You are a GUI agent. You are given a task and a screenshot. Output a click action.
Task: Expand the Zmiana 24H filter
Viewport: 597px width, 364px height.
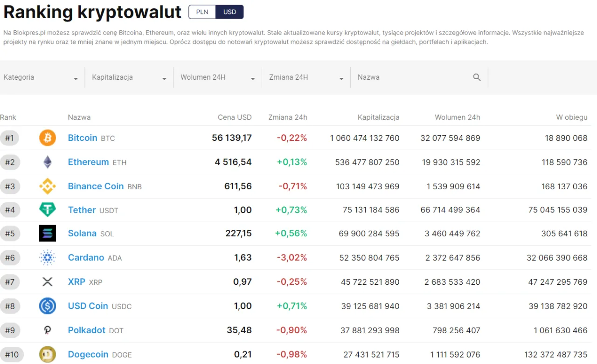tap(305, 77)
